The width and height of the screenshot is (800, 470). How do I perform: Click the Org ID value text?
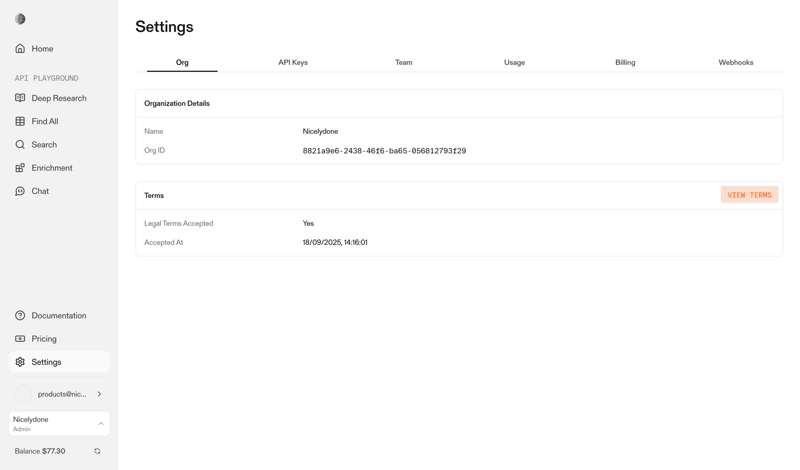coord(384,151)
